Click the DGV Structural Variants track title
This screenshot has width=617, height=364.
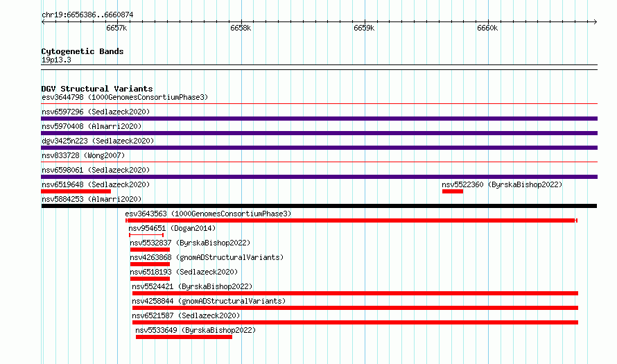[x=97, y=89]
